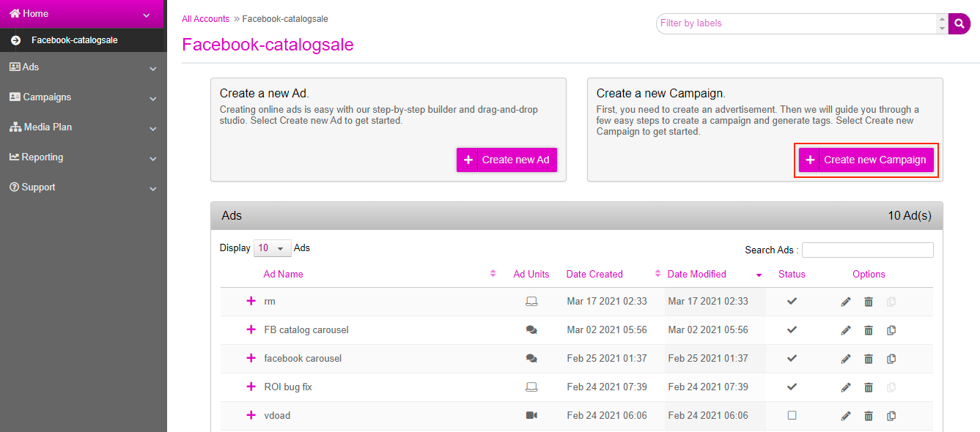The image size is (980, 432).
Task: Click Create new Ad button
Action: point(506,160)
